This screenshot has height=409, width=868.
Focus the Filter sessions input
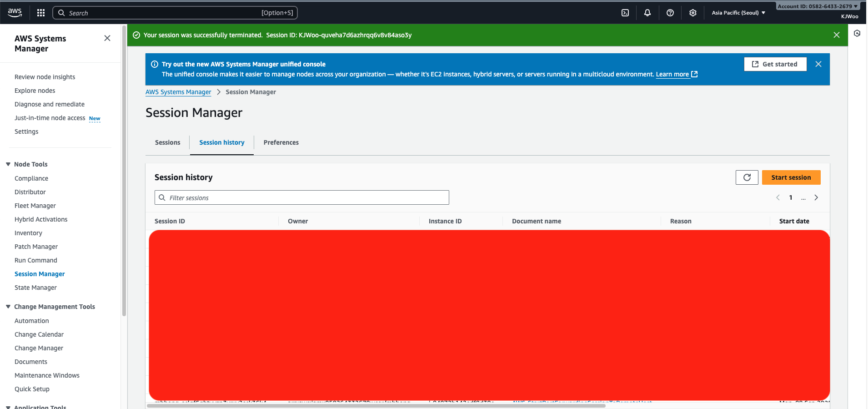pyautogui.click(x=302, y=197)
